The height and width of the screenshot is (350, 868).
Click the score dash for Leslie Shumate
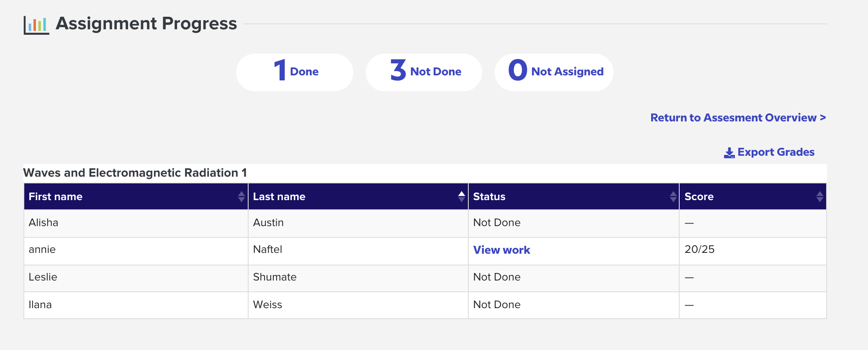point(689,278)
